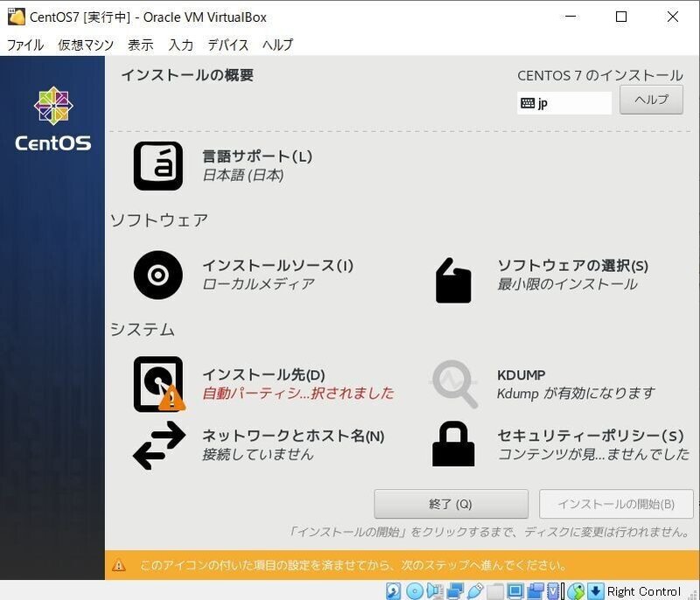Click the shared folders status icon

click(x=495, y=591)
